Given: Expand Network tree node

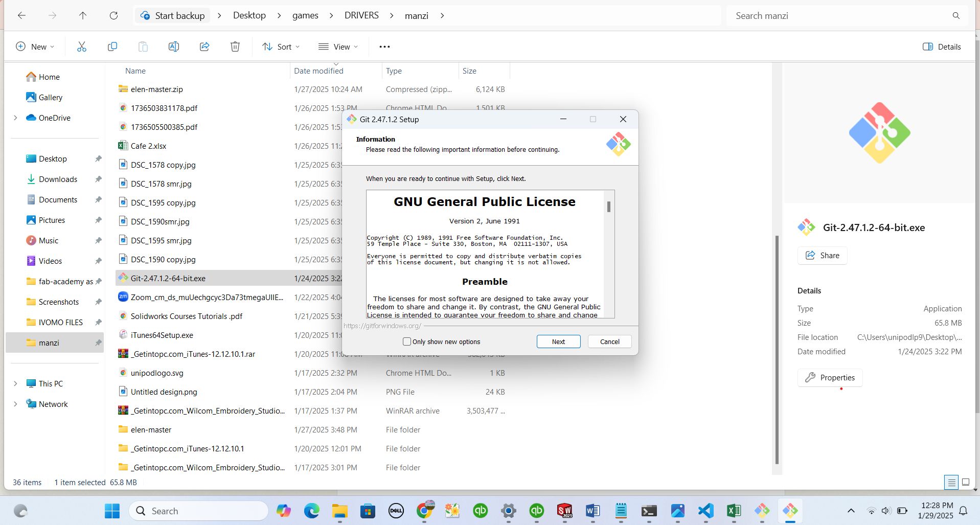Looking at the screenshot, I should coord(15,404).
